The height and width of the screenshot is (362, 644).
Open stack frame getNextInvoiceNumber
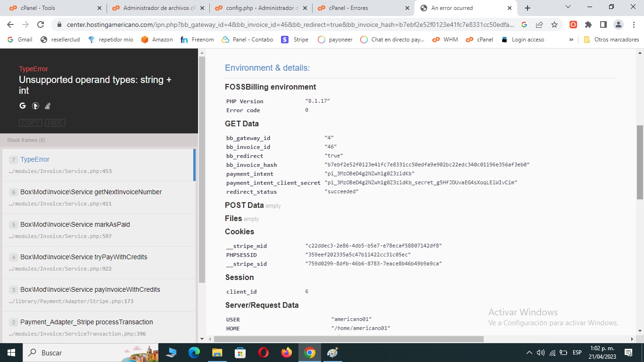pyautogui.click(x=91, y=192)
